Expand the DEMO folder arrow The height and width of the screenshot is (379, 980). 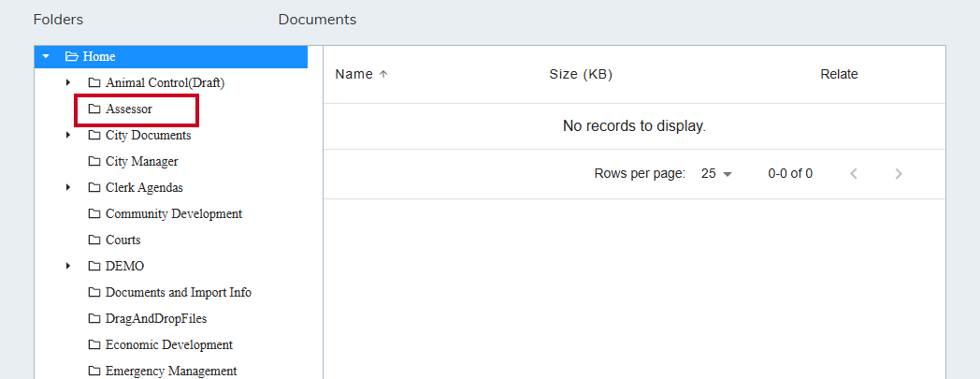[68, 267]
